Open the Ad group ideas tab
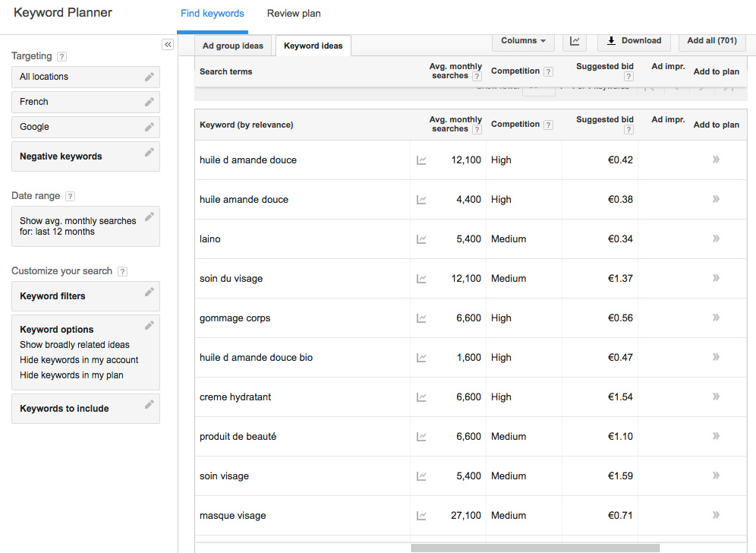Viewport: 756px width, 553px height. click(x=233, y=46)
